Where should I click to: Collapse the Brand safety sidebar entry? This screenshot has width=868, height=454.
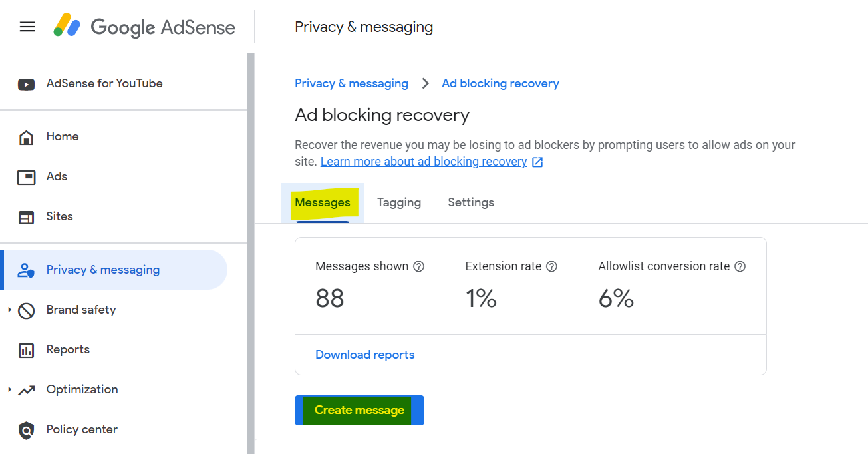9,310
